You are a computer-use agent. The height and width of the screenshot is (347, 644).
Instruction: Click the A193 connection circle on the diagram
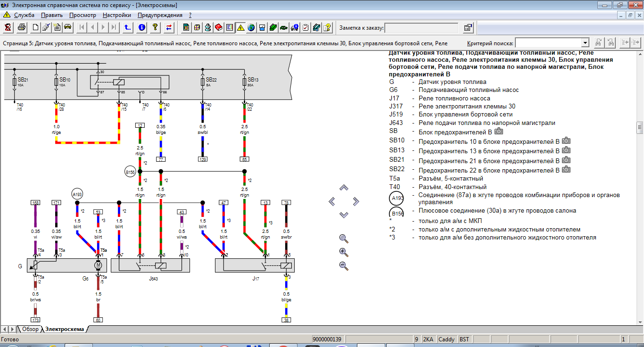pos(77,194)
